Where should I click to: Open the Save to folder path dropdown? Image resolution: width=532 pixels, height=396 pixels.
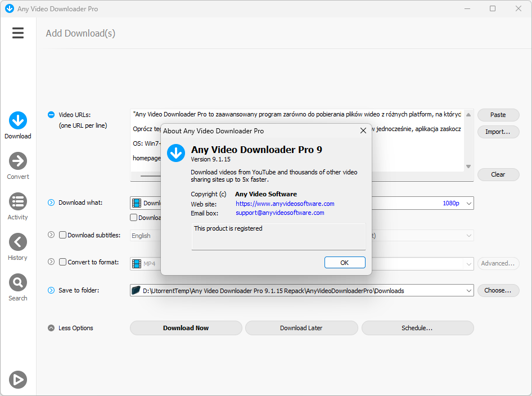468,291
